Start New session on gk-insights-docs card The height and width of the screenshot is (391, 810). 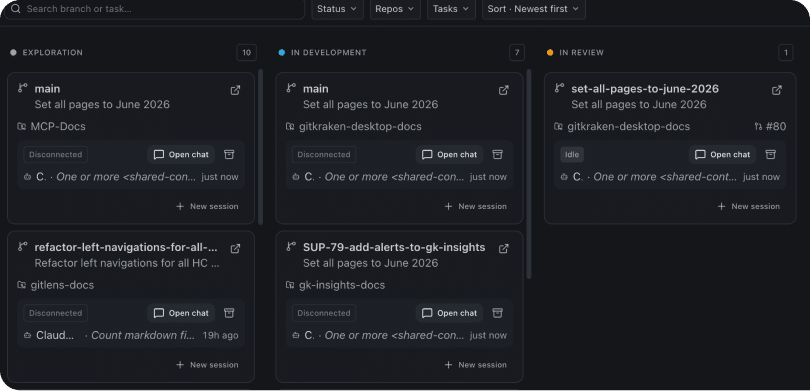tap(476, 365)
